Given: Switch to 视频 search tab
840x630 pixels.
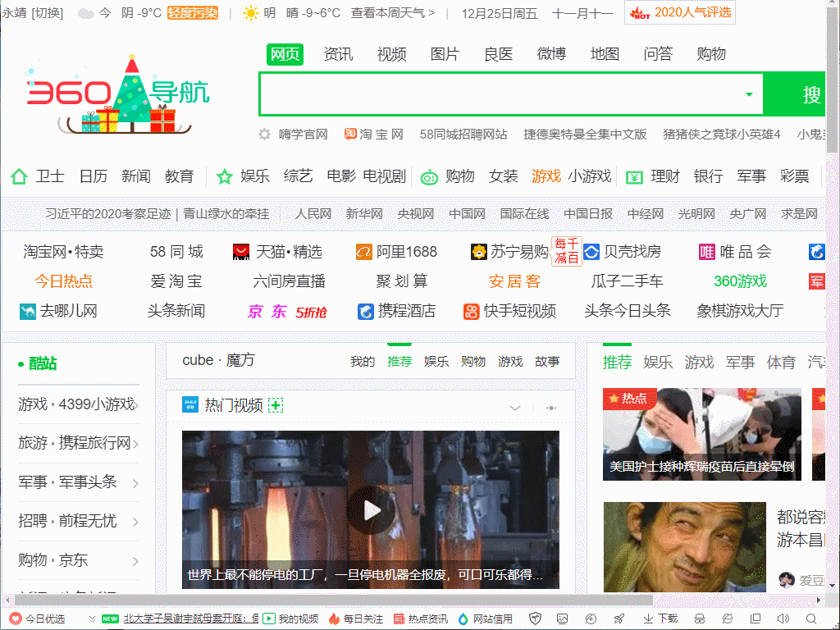Looking at the screenshot, I should coord(391,54).
